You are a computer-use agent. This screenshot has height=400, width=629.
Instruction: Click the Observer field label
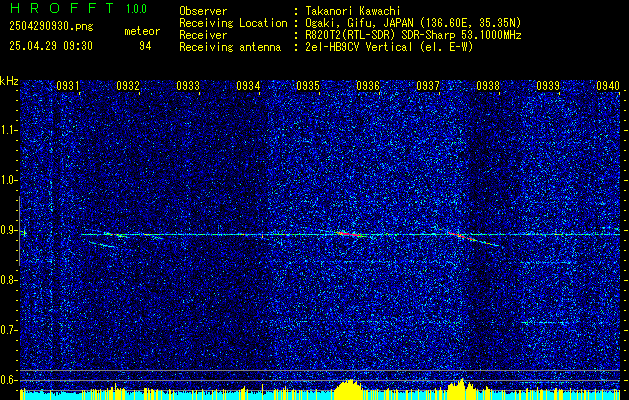[x=203, y=12]
